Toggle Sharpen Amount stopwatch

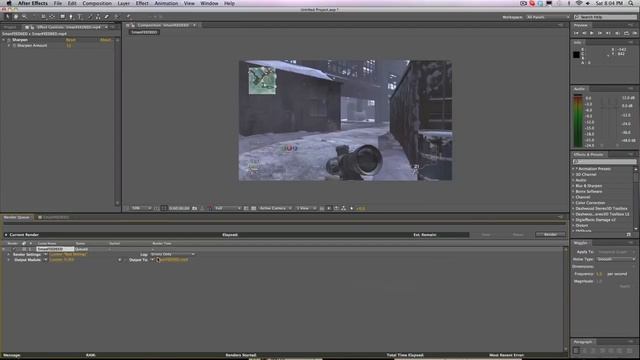click(x=14, y=46)
